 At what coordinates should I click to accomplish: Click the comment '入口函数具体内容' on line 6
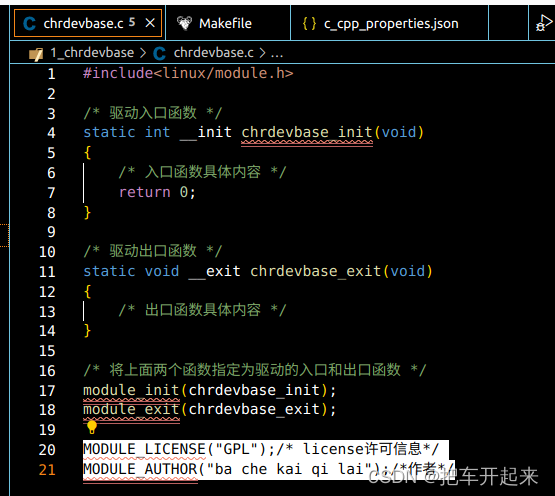[x=203, y=172]
